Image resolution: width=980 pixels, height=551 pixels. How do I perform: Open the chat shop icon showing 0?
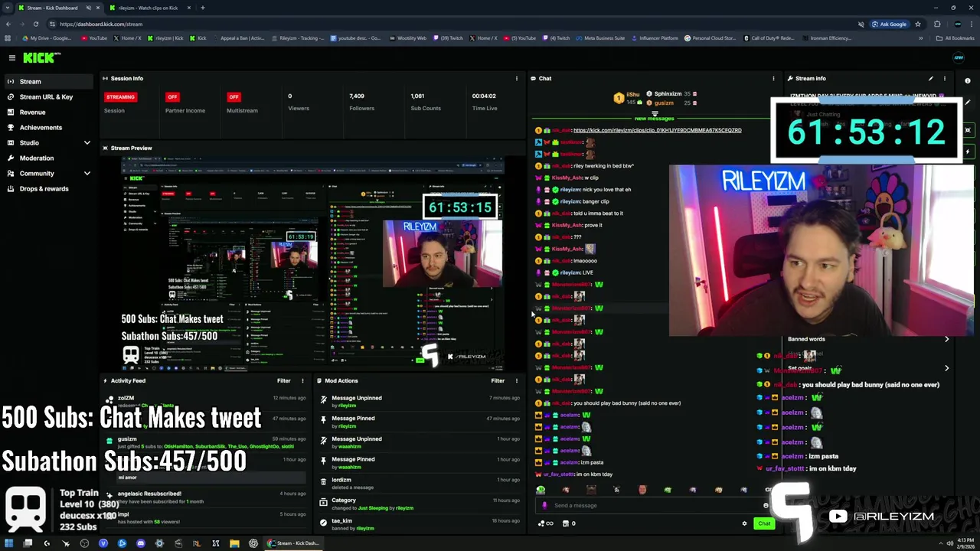pos(569,523)
